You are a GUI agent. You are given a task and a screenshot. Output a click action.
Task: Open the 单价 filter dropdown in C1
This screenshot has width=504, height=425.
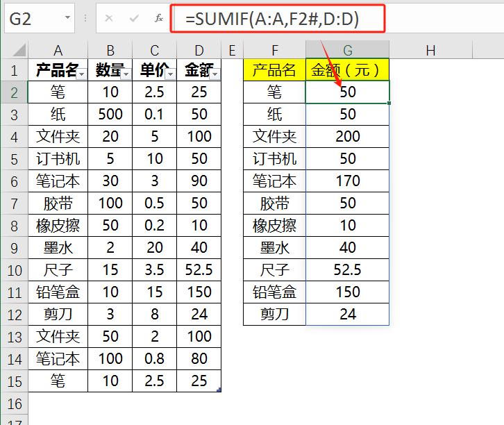pos(171,74)
